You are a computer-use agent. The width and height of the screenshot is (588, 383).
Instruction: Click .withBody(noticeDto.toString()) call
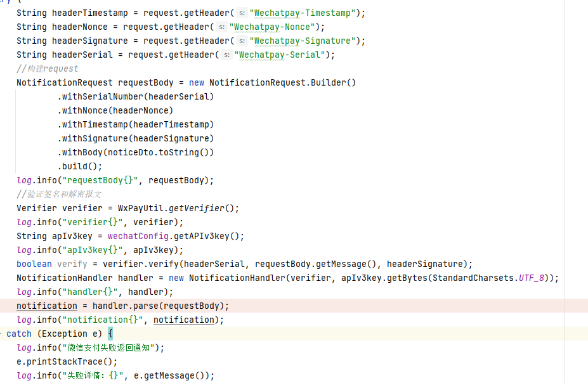click(x=135, y=152)
